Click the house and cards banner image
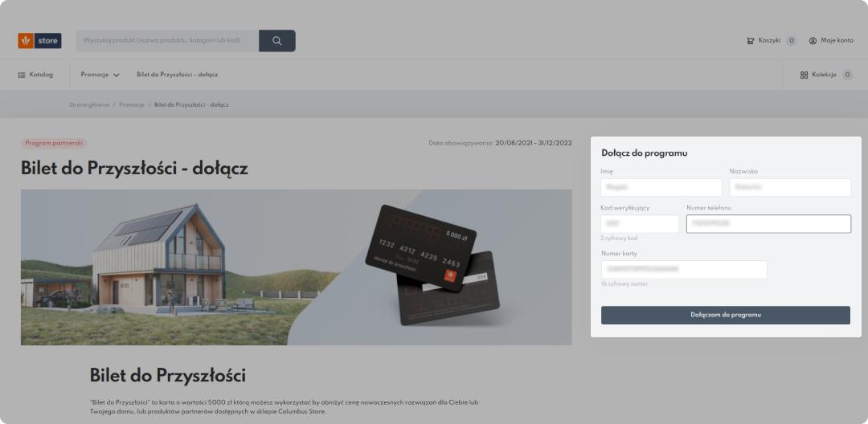This screenshot has width=868, height=424. point(296,267)
